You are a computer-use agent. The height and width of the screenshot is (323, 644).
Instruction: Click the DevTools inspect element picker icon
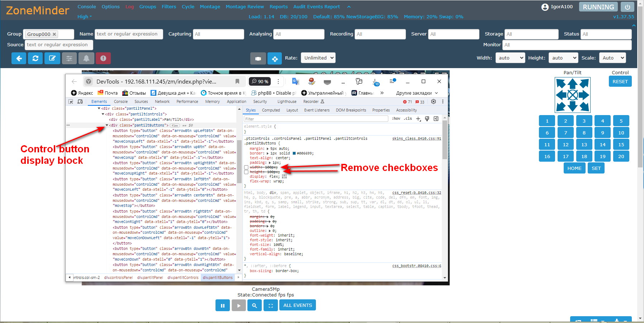pyautogui.click(x=71, y=101)
